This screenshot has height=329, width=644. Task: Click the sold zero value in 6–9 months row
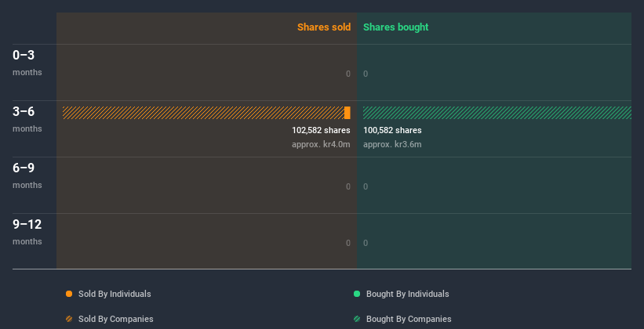point(348,186)
